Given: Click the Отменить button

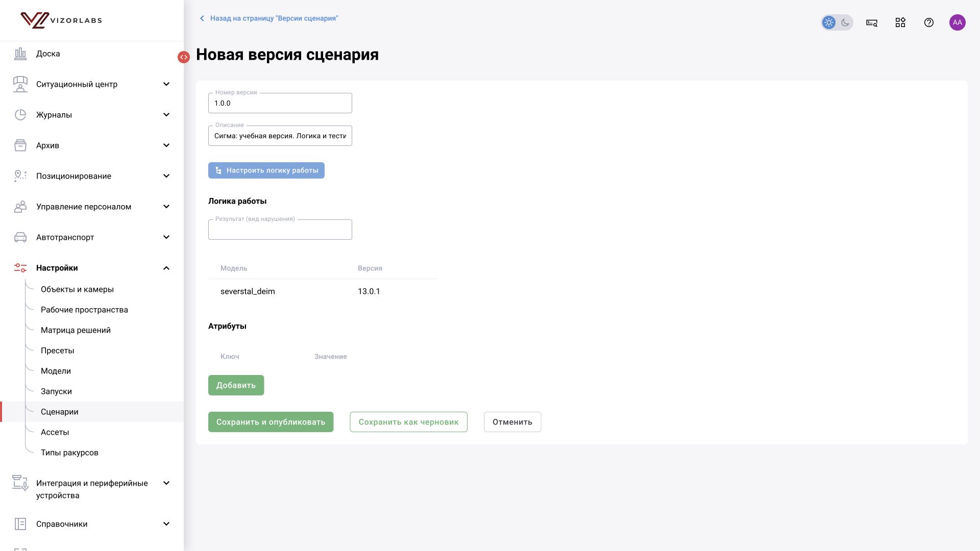Looking at the screenshot, I should tap(512, 422).
